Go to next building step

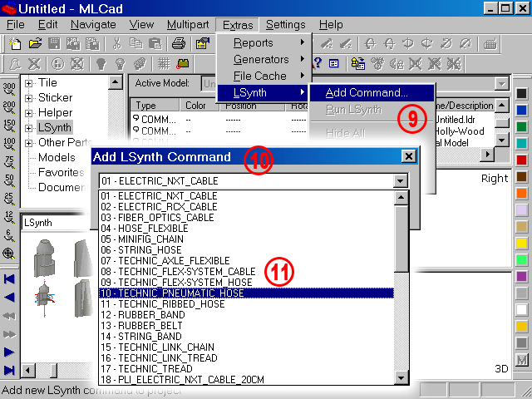coord(9,352)
